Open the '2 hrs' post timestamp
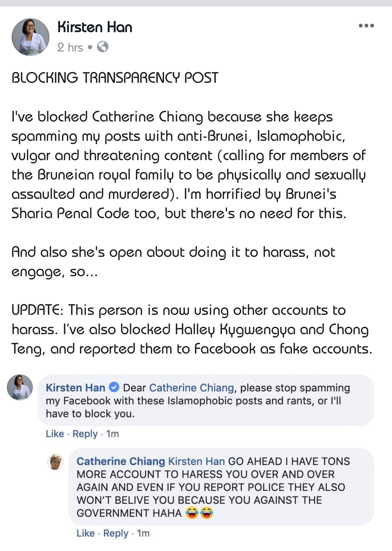Image resolution: width=392 pixels, height=551 pixels. [x=70, y=47]
